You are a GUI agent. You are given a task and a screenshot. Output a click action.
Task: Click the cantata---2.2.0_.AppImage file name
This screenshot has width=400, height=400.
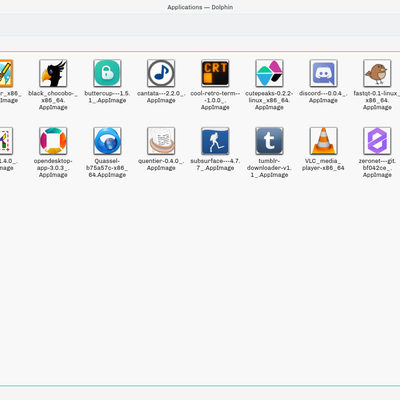161,97
